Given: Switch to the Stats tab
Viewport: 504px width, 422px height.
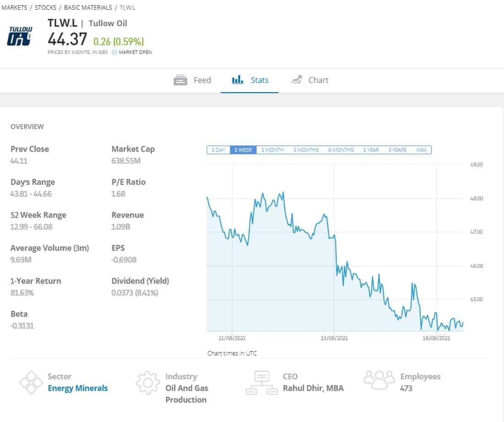Looking at the screenshot, I should click(x=250, y=80).
